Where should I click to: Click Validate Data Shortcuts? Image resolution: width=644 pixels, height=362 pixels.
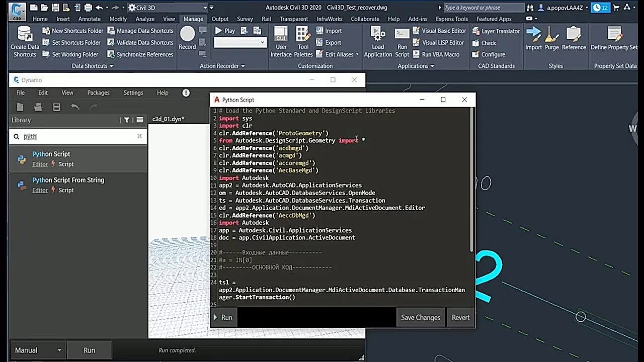(x=140, y=43)
